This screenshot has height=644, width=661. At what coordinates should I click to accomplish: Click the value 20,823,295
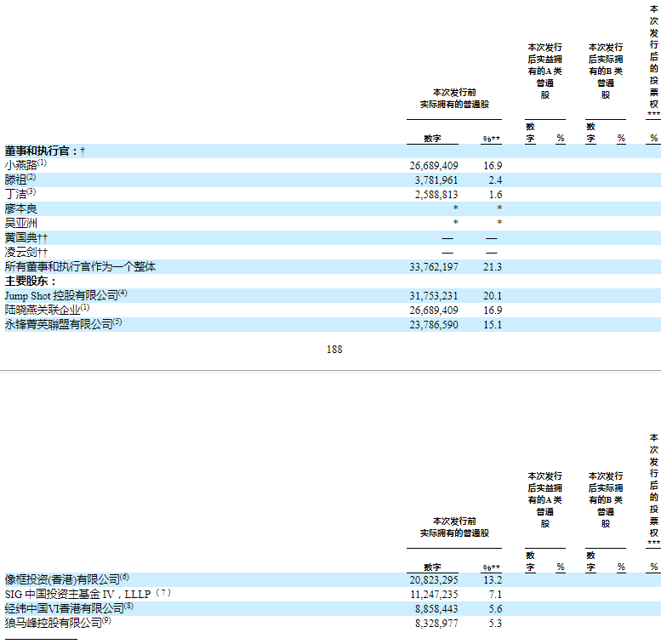tap(434, 580)
